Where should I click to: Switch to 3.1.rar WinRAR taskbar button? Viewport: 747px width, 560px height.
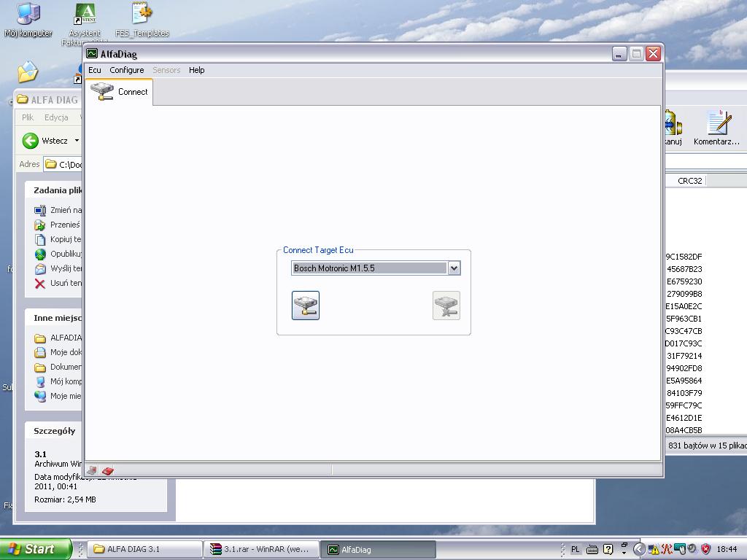pyautogui.click(x=261, y=549)
